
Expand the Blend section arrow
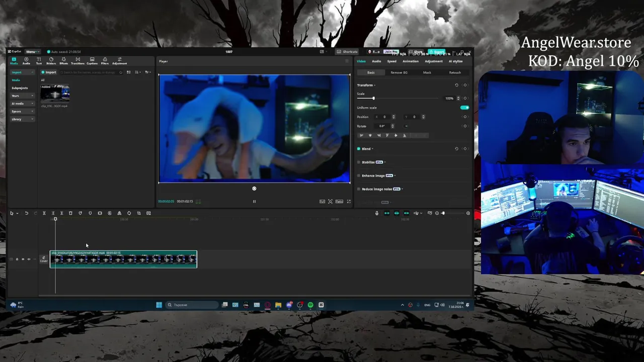coord(372,149)
